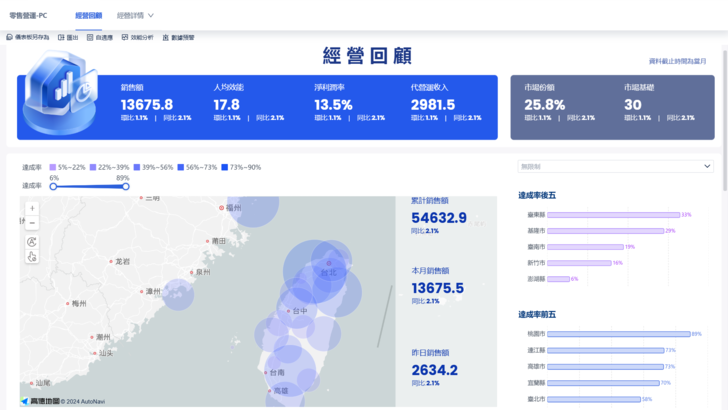Click the map pan hand tool icon
Screen dimensions: 728x410
pos(32,257)
